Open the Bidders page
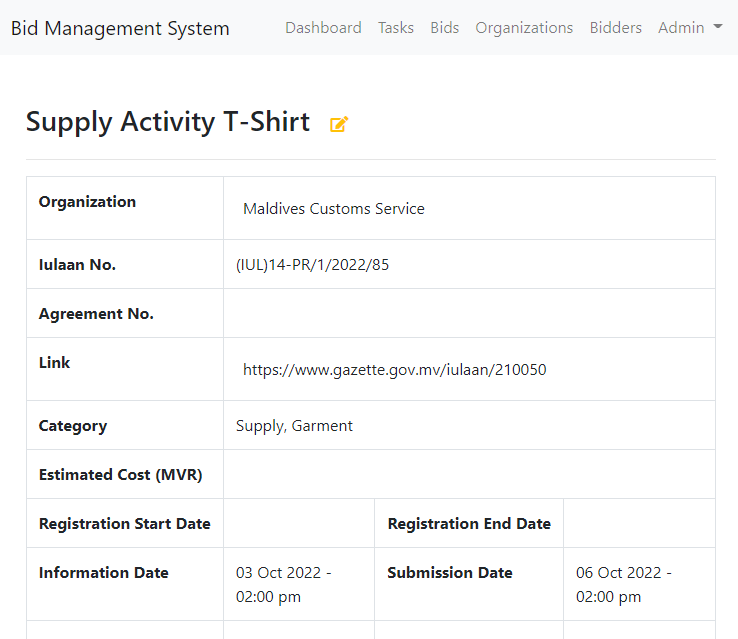738x639 pixels. (x=616, y=28)
